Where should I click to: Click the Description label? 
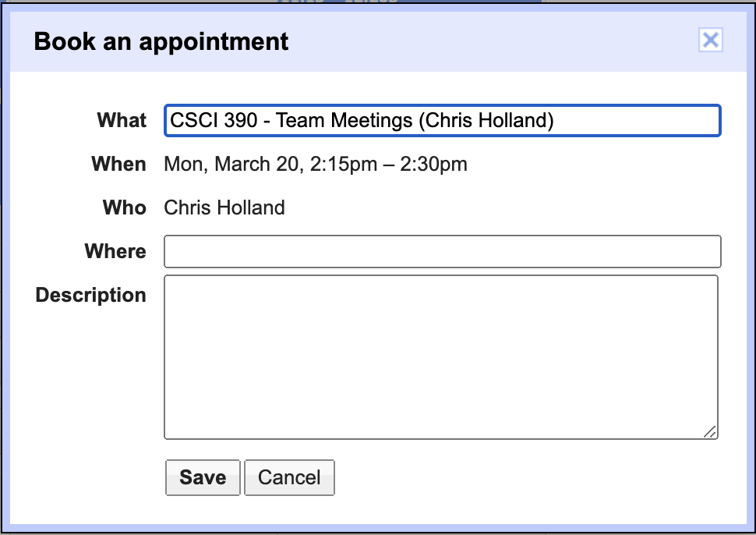click(91, 296)
